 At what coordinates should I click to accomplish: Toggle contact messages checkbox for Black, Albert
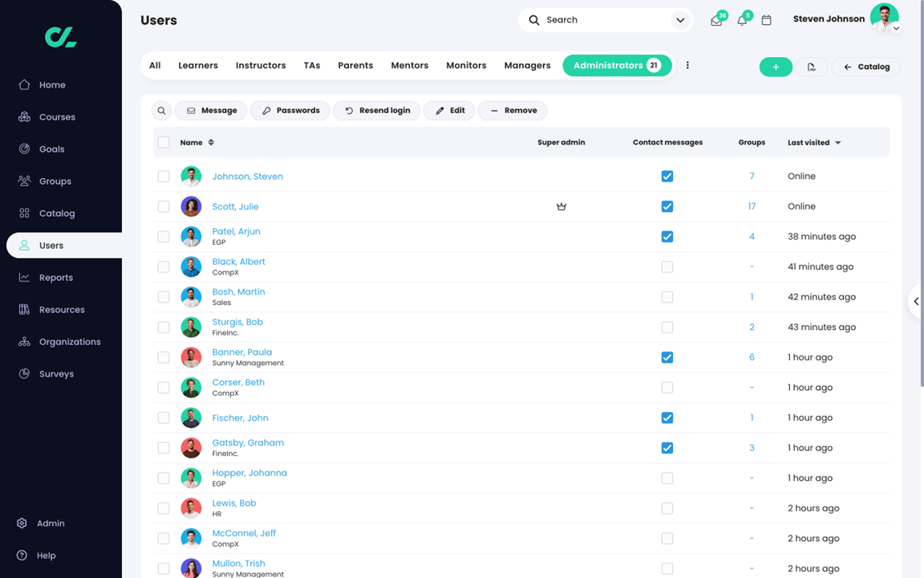click(x=667, y=267)
